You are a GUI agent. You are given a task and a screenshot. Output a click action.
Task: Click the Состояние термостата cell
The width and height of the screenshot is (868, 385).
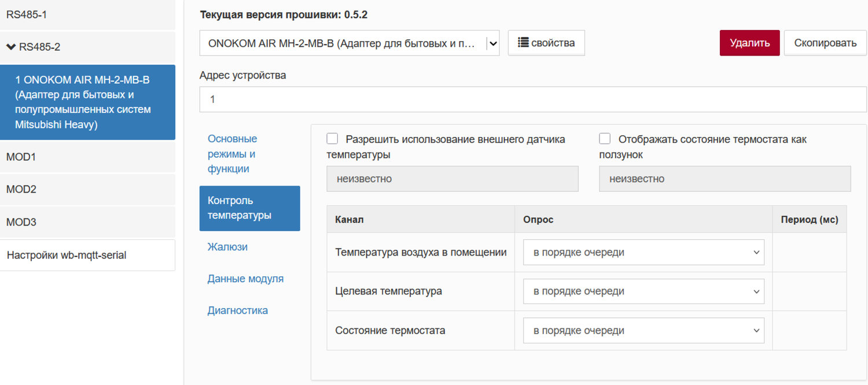pyautogui.click(x=421, y=331)
